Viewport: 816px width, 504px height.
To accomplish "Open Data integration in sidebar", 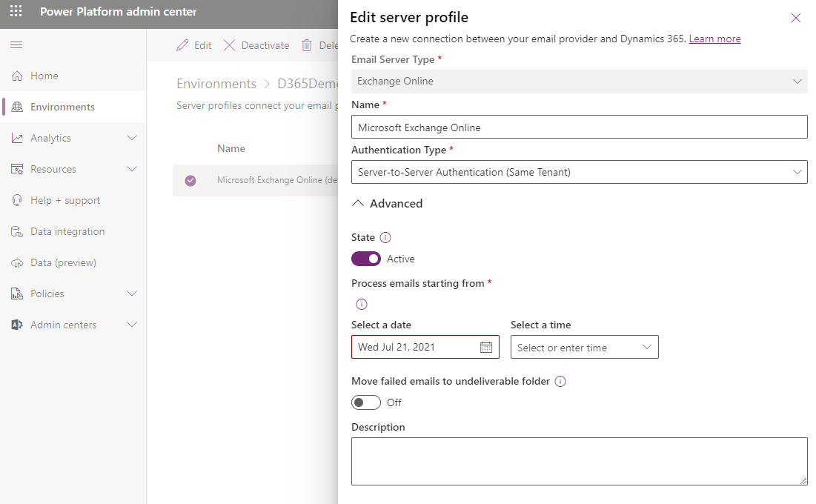I will point(73,232).
